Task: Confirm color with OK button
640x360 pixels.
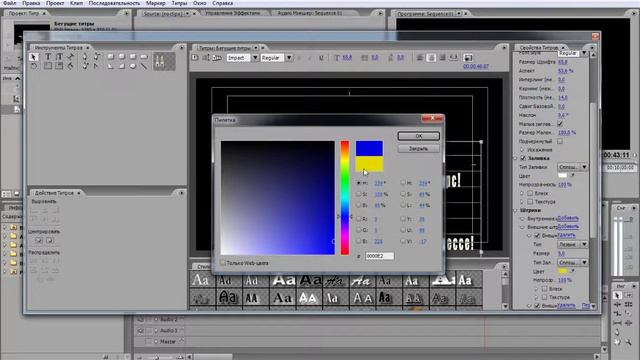Action: coord(419,136)
